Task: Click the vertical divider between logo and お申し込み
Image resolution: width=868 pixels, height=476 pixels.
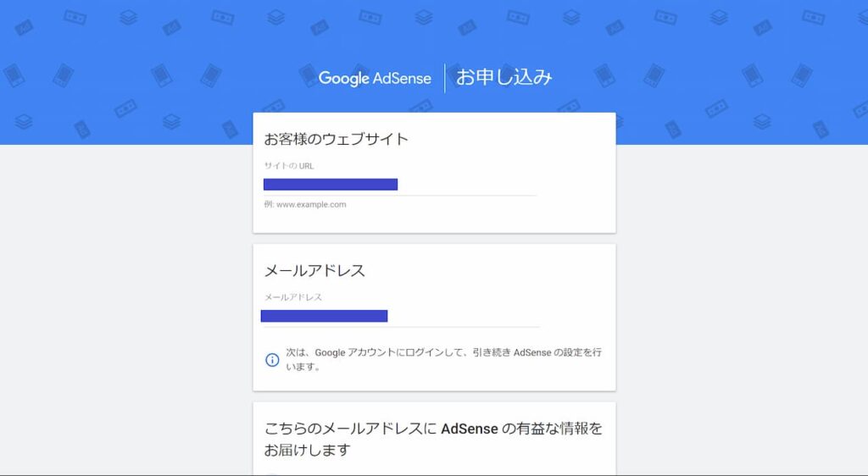Action: coord(444,79)
